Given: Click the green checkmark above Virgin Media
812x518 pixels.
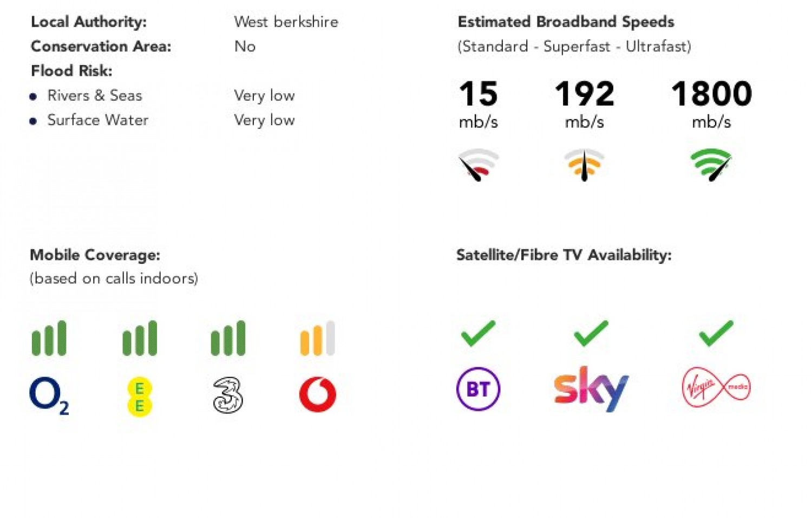Looking at the screenshot, I should click(716, 333).
